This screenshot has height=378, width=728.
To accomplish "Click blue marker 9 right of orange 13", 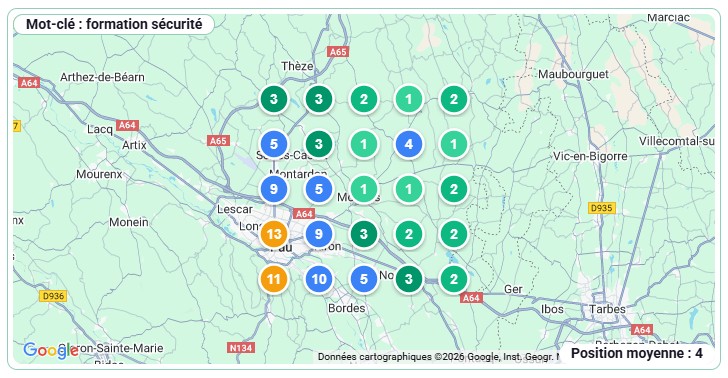I will point(318,234).
